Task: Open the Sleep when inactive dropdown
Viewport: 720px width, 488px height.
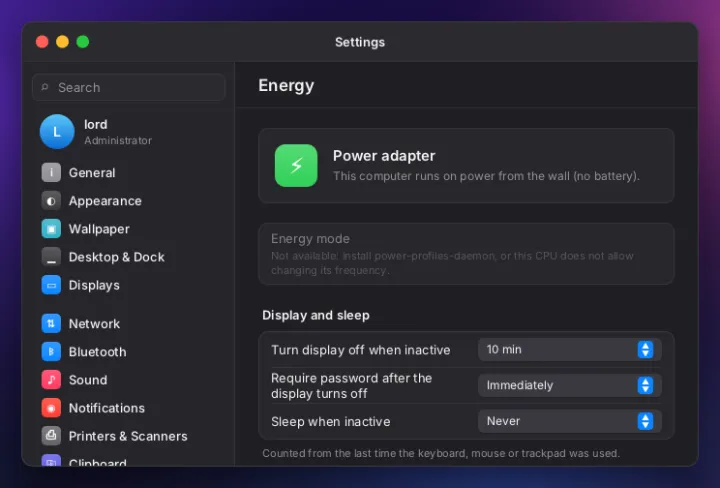Action: [569, 421]
